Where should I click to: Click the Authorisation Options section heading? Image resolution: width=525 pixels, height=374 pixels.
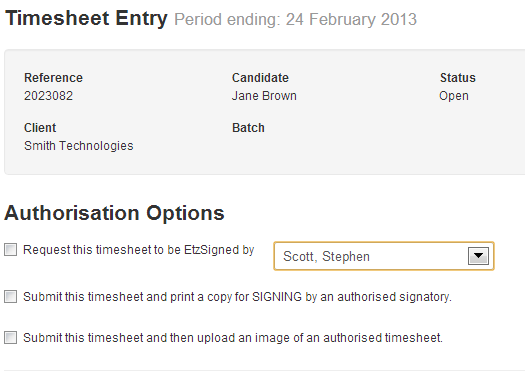[114, 213]
